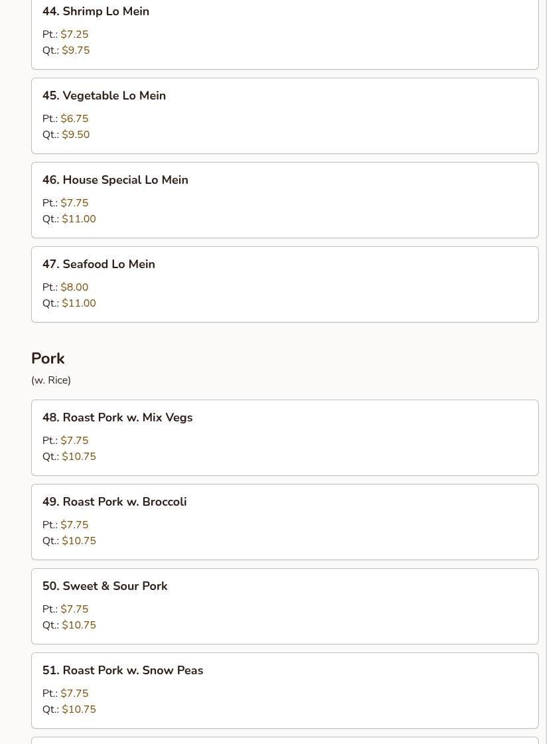Image resolution: width=560 pixels, height=744 pixels.
Task: Click Vegetable Lo Mein pint price $6.75
Action: (x=74, y=119)
